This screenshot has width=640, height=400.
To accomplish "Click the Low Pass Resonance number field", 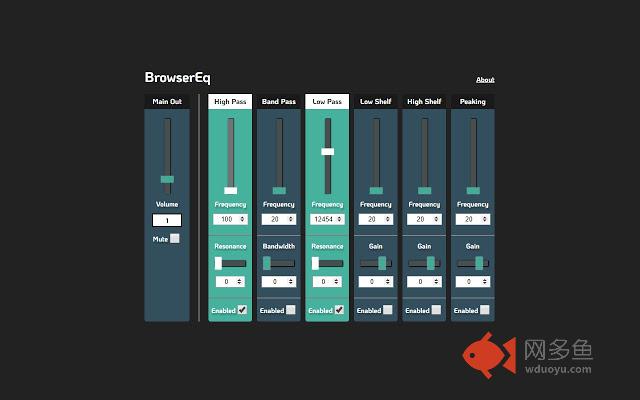I will pyautogui.click(x=327, y=282).
